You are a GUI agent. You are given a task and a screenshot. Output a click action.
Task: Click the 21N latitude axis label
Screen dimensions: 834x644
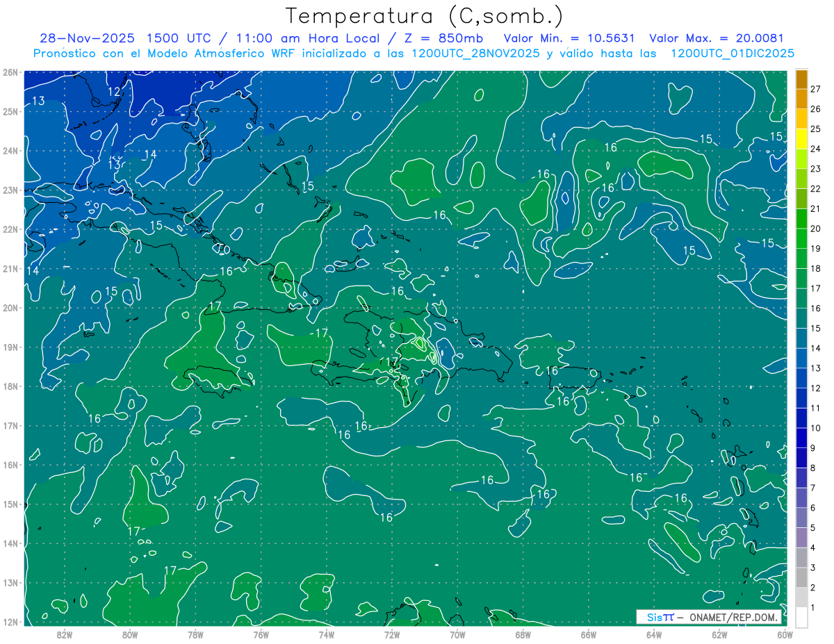click(10, 268)
